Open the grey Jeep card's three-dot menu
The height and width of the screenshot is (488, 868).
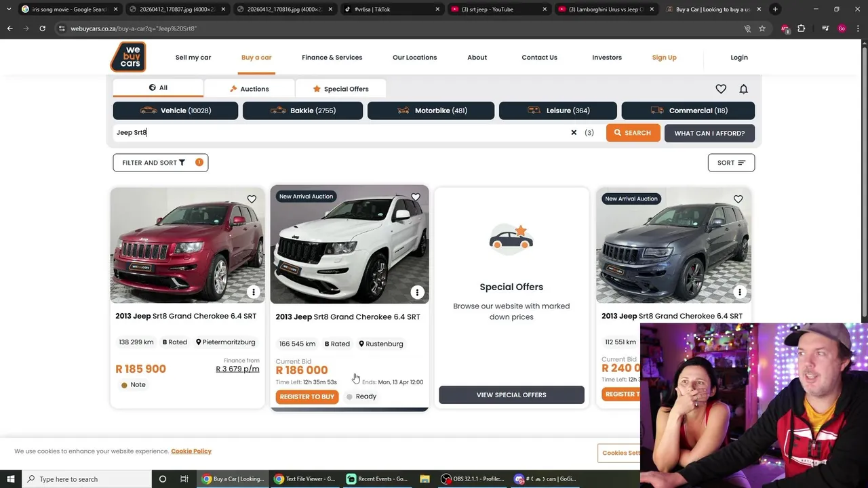point(740,292)
